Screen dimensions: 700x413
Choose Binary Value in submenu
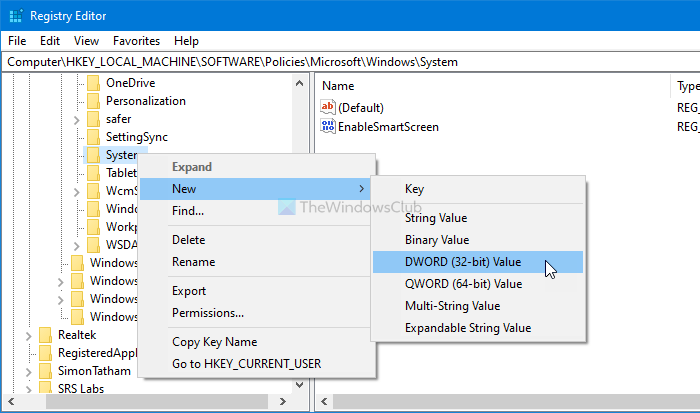pyautogui.click(x=478, y=240)
